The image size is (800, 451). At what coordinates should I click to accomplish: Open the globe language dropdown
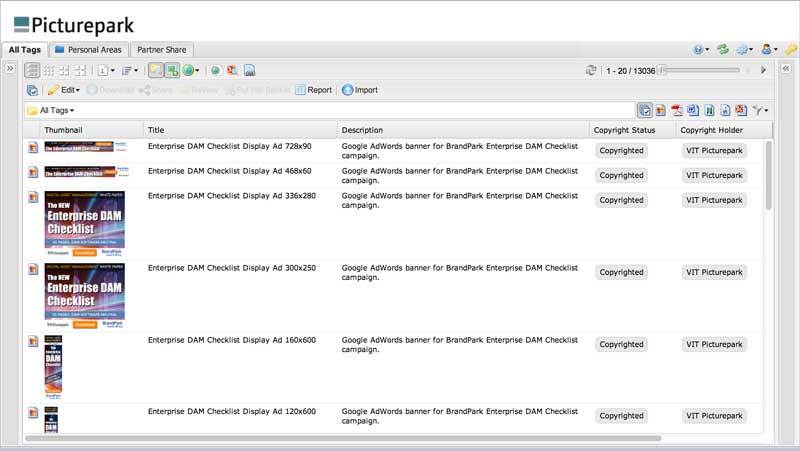click(191, 70)
